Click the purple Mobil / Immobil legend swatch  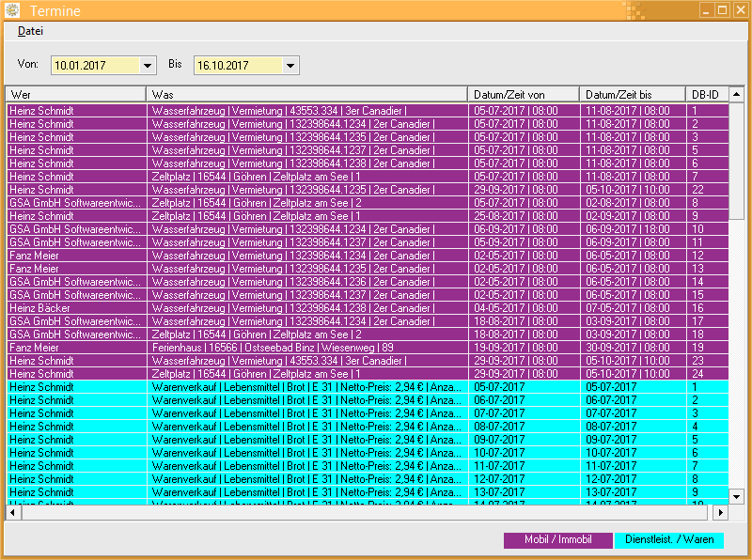click(558, 540)
